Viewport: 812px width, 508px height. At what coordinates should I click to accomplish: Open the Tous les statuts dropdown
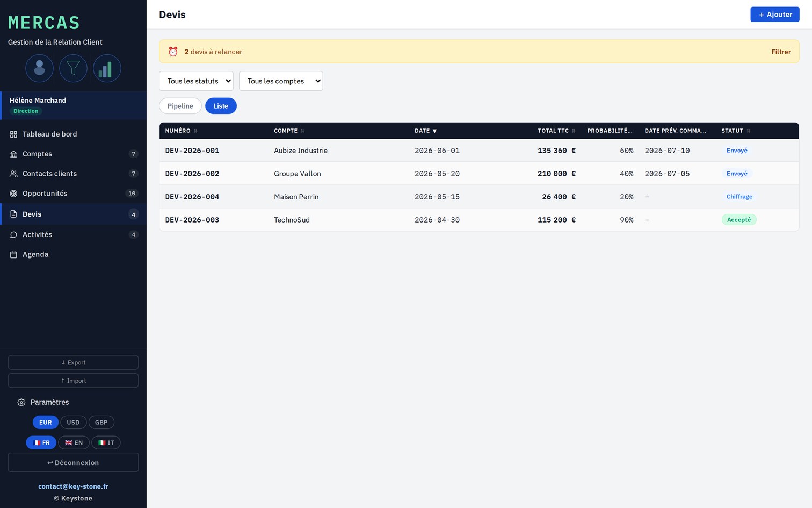196,81
